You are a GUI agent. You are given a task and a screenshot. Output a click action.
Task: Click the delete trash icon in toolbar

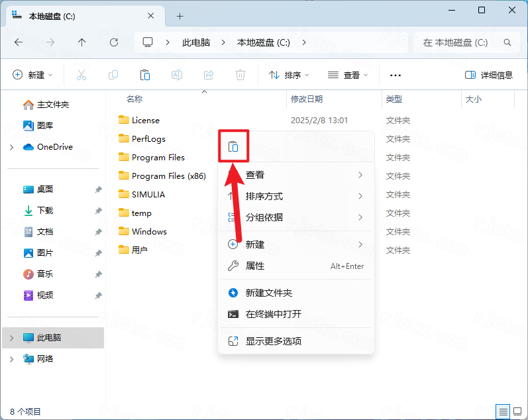pyautogui.click(x=241, y=75)
